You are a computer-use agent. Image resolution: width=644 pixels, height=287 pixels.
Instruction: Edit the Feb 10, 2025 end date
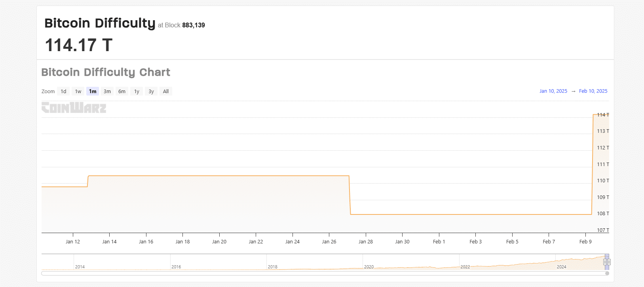coord(593,91)
